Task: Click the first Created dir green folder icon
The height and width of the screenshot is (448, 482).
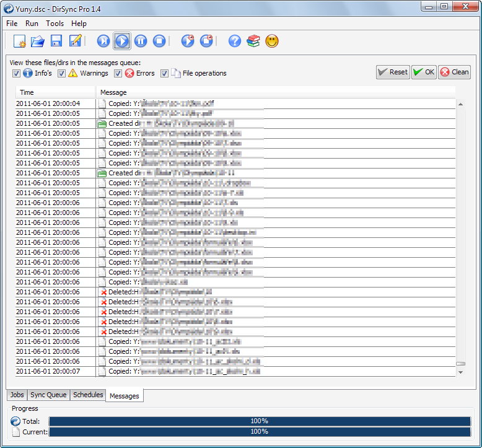Action: point(102,124)
